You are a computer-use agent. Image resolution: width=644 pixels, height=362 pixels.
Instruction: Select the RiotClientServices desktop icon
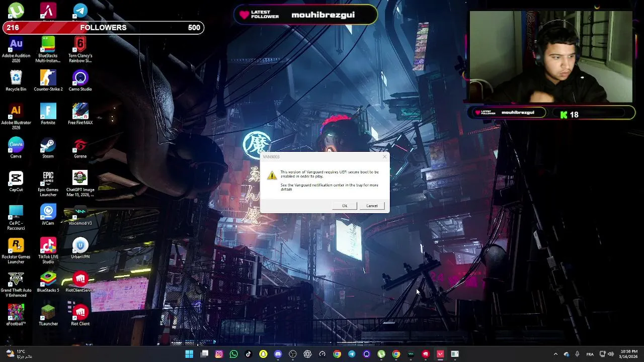click(80, 282)
